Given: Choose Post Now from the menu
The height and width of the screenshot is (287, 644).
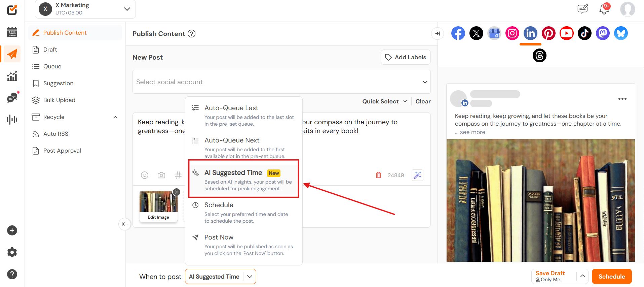Looking at the screenshot, I should point(219,237).
